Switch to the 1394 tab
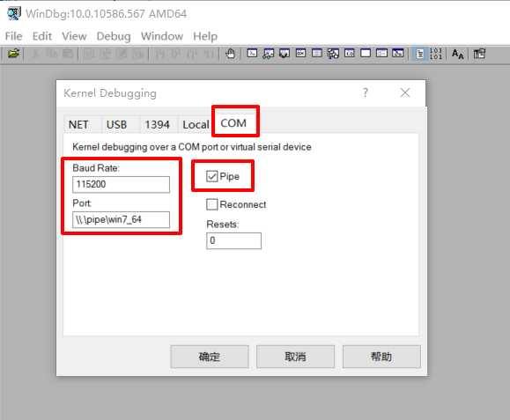This screenshot has height=420, width=510. click(x=158, y=124)
